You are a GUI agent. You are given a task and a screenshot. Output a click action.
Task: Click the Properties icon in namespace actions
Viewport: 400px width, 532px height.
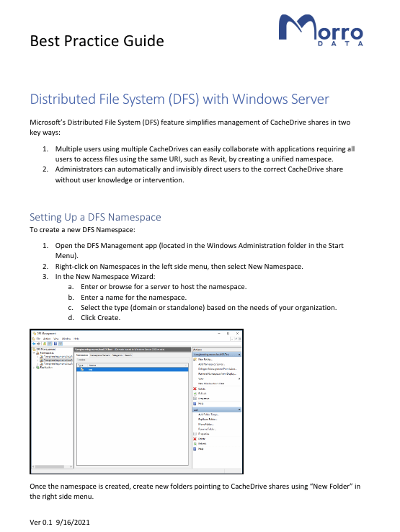(195, 399)
